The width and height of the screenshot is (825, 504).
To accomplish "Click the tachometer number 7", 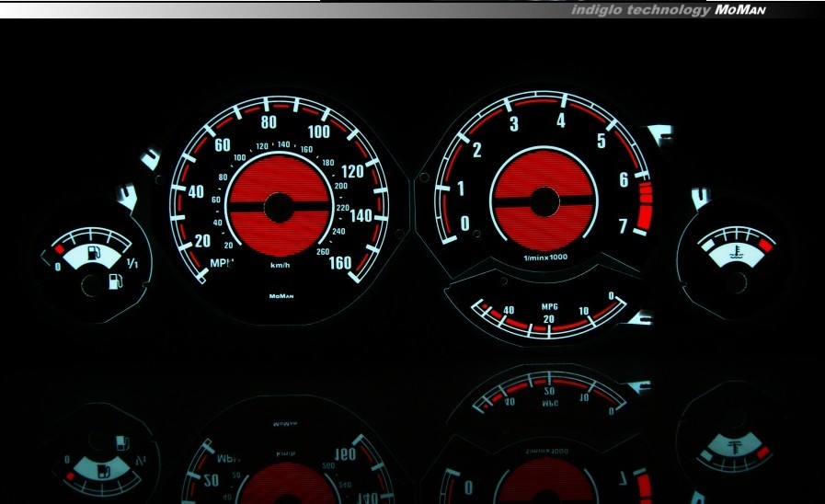I will pyautogui.click(x=623, y=225).
